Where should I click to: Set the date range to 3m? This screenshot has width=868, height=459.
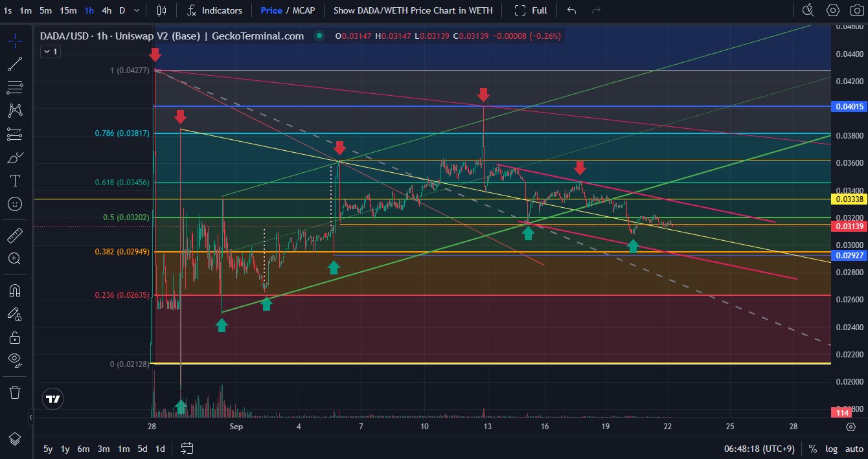[x=103, y=449]
